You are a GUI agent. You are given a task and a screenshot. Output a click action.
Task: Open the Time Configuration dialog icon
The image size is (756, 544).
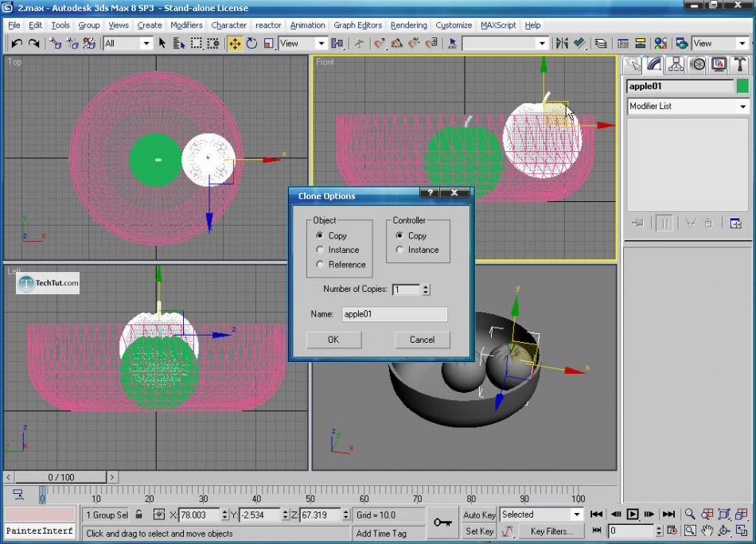pyautogui.click(x=672, y=530)
